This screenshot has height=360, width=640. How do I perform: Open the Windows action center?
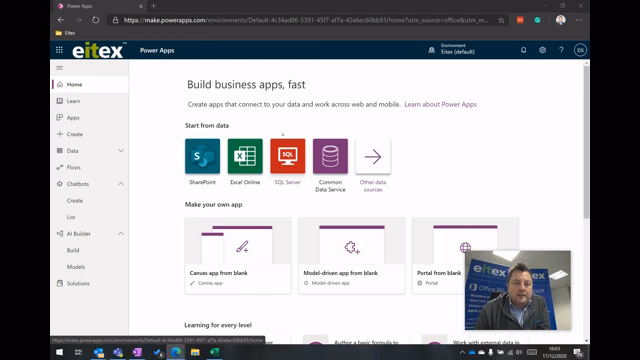pos(578,353)
